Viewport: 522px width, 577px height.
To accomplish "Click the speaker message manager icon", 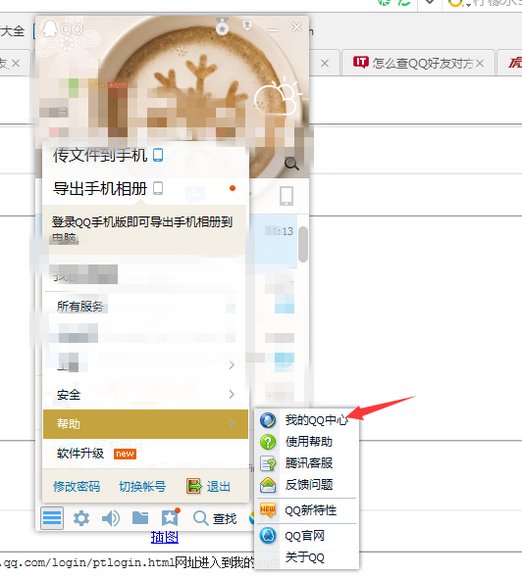I will [x=111, y=518].
